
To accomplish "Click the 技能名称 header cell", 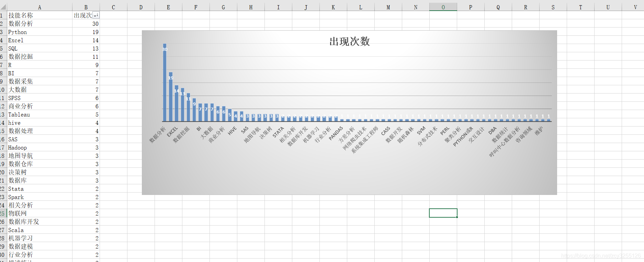I will (39, 15).
